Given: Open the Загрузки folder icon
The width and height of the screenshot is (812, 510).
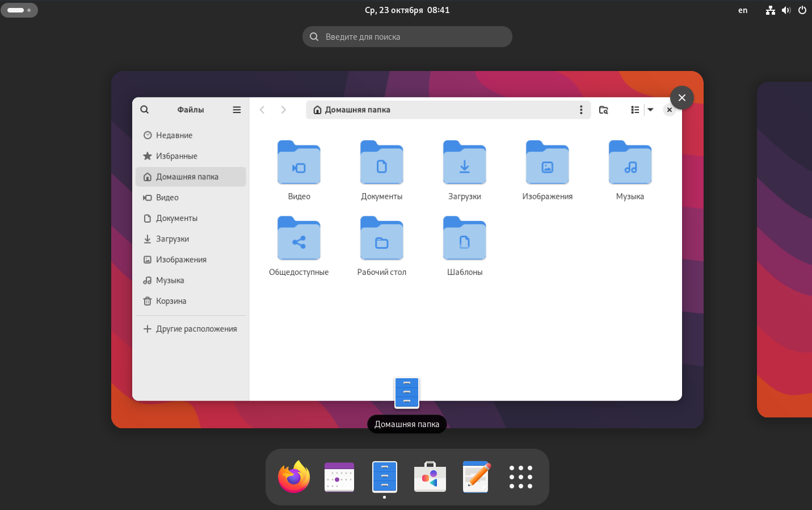Looking at the screenshot, I should tap(464, 164).
